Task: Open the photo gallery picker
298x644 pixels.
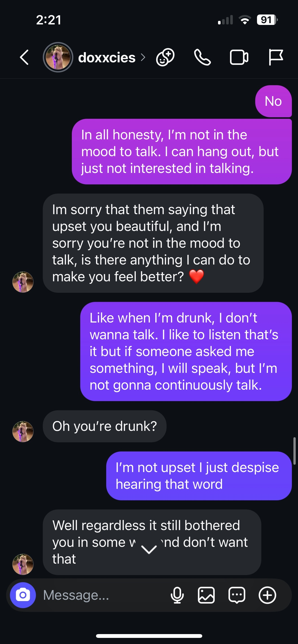Action: [x=206, y=595]
